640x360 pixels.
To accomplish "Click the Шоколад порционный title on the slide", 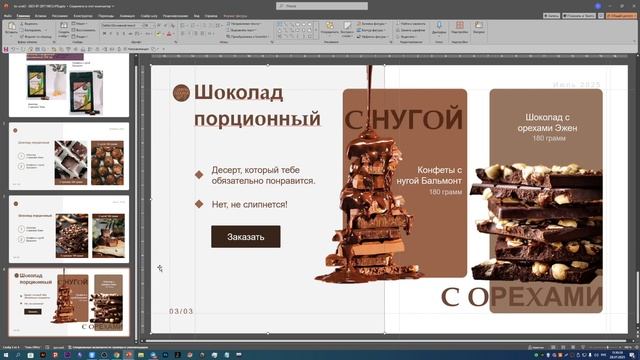I will (x=257, y=105).
